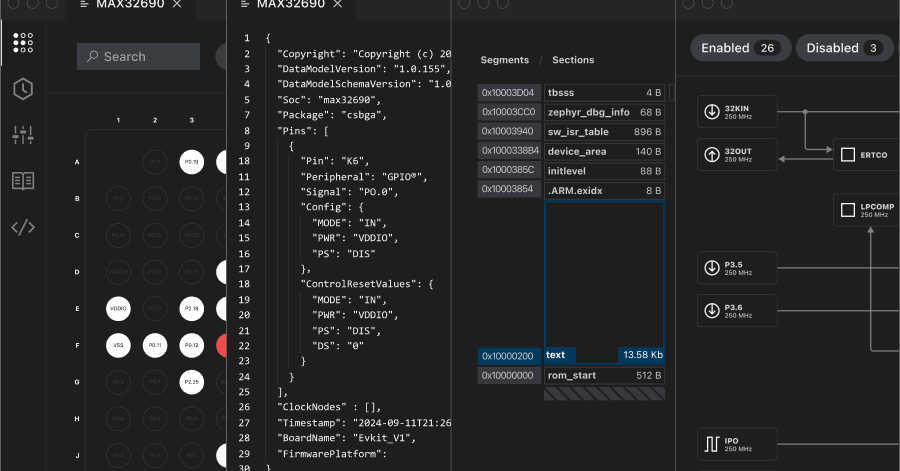The image size is (900, 471).
Task: Switch to the Segments tab
Action: pos(504,60)
